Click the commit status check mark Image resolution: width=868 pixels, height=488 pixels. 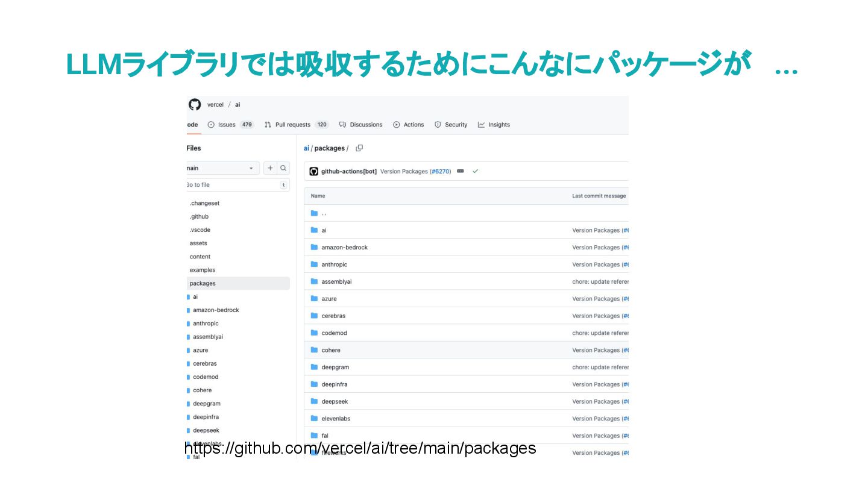click(x=476, y=172)
